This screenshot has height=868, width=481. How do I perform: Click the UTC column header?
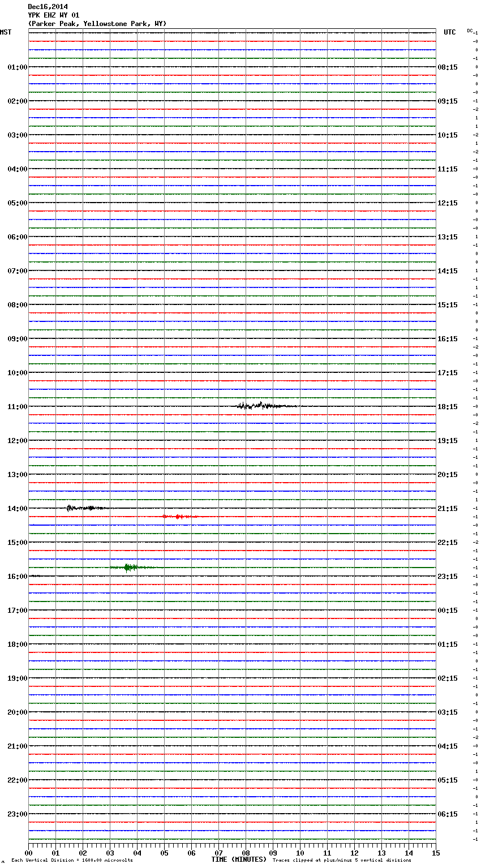450,32
